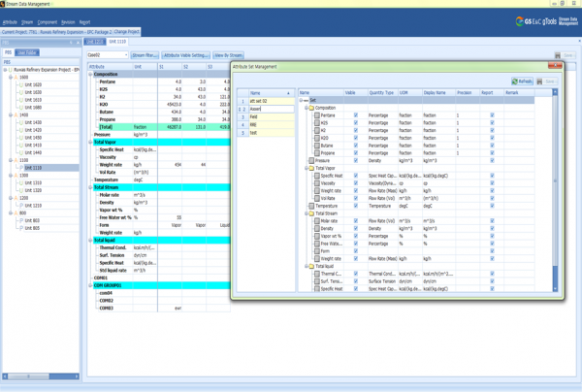Viewport: 582px width, 392px height.
Task: Collapse the Composition group in attribute grid
Action: [x=91, y=74]
